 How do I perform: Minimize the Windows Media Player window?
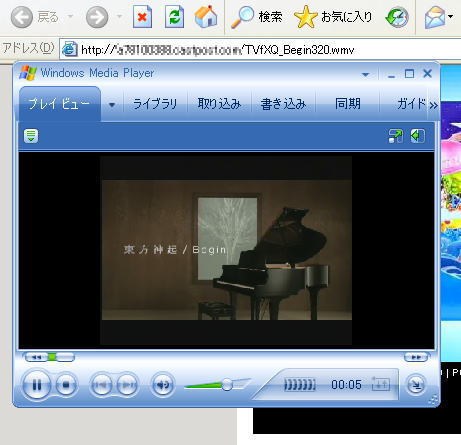391,74
